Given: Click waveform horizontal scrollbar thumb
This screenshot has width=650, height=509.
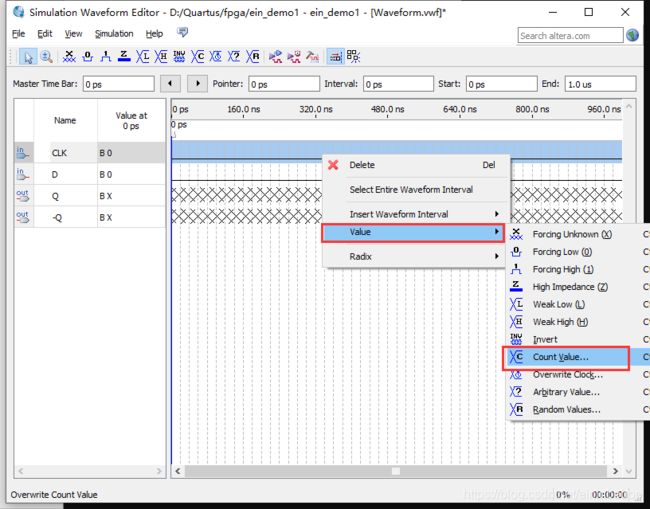Looking at the screenshot, I should tap(396, 471).
